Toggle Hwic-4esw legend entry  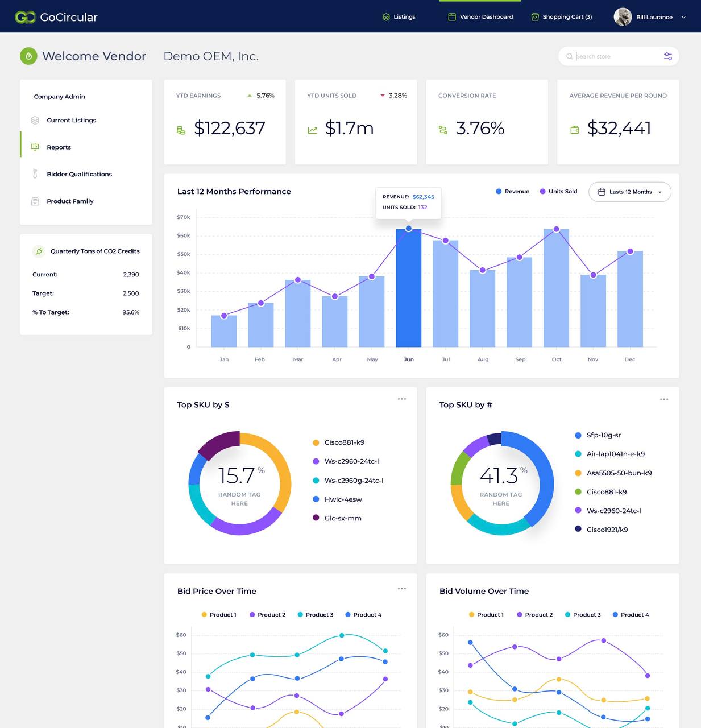pos(338,499)
